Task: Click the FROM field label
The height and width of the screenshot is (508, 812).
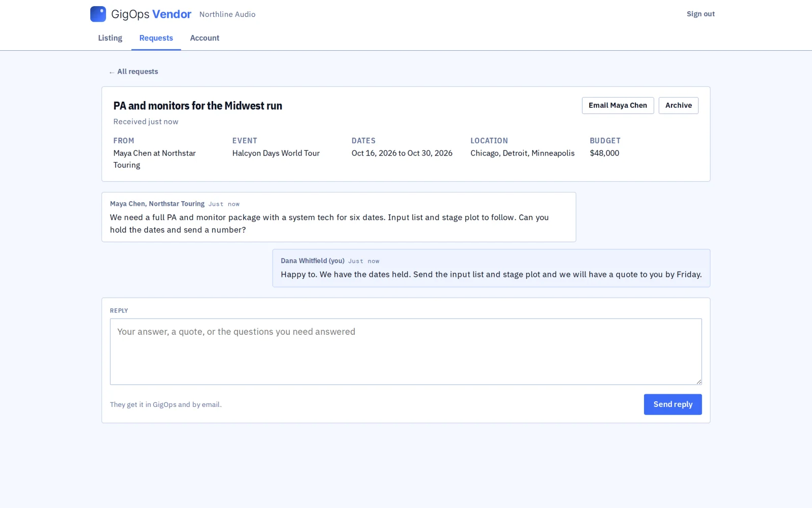Action: (124, 141)
